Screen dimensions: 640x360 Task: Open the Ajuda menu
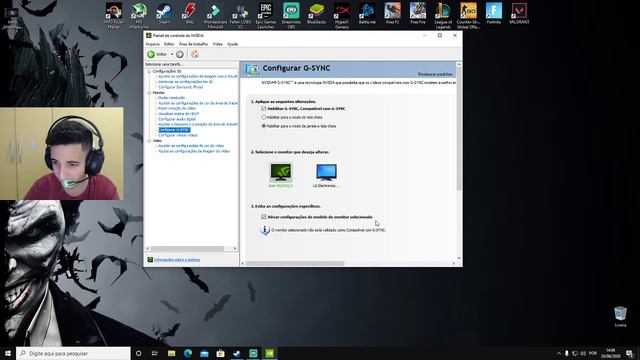(x=232, y=44)
